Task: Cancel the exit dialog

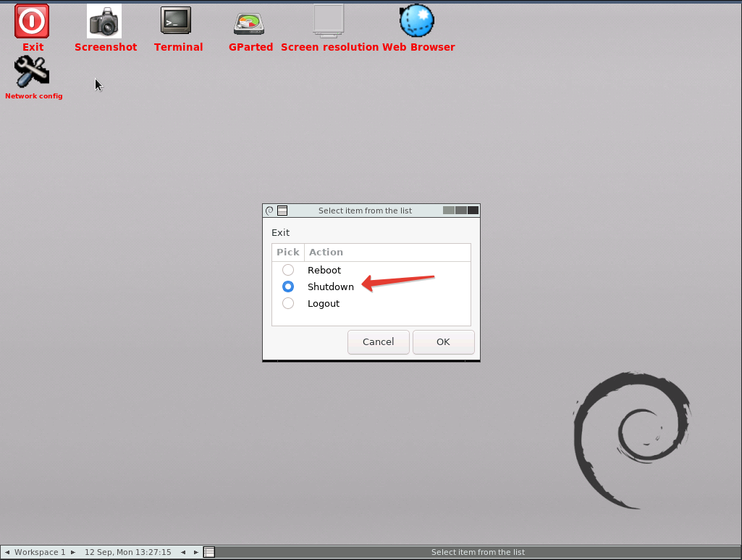Action: [x=378, y=341]
